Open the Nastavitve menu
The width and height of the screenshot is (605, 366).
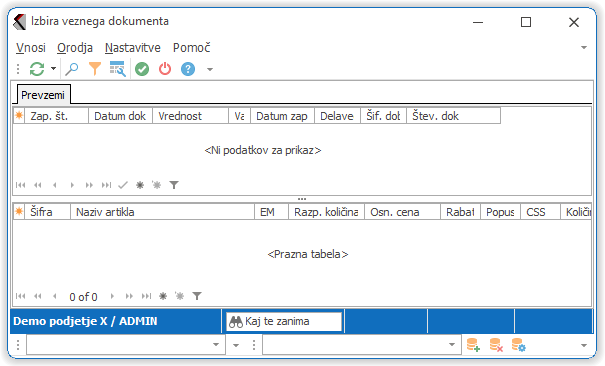point(133,48)
